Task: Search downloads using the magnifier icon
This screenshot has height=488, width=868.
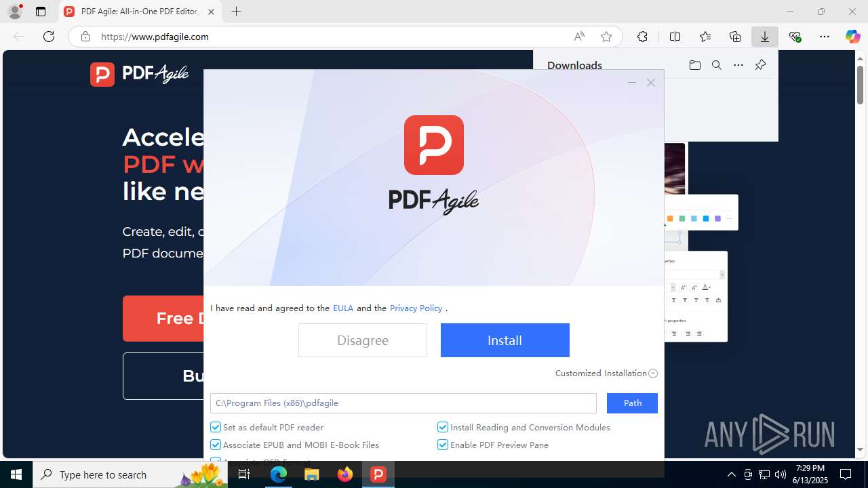Action: point(716,65)
